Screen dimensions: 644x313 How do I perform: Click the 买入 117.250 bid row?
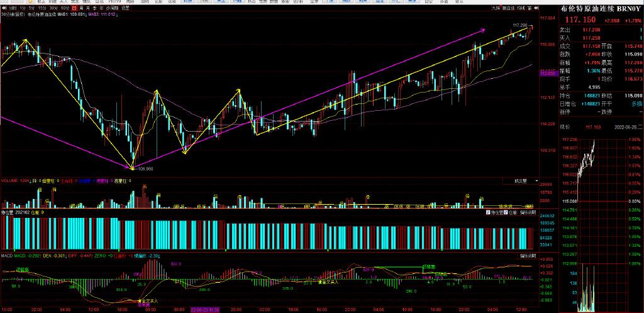coord(601,38)
